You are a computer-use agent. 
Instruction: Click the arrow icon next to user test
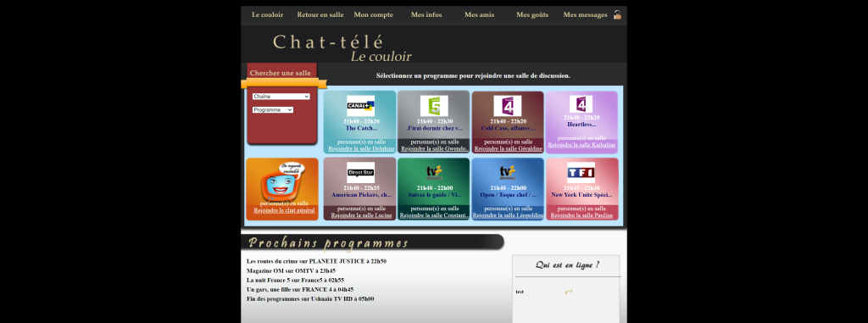coord(568,292)
